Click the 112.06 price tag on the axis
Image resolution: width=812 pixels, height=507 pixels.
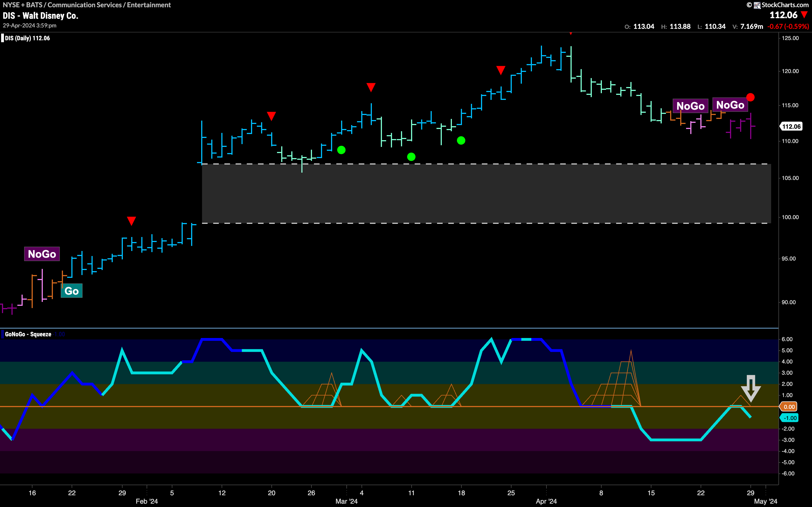point(791,126)
